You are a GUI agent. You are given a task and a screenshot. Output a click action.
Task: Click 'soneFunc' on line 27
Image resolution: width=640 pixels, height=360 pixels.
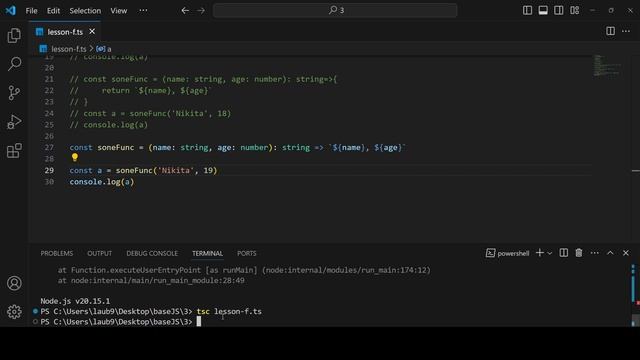[x=116, y=147]
